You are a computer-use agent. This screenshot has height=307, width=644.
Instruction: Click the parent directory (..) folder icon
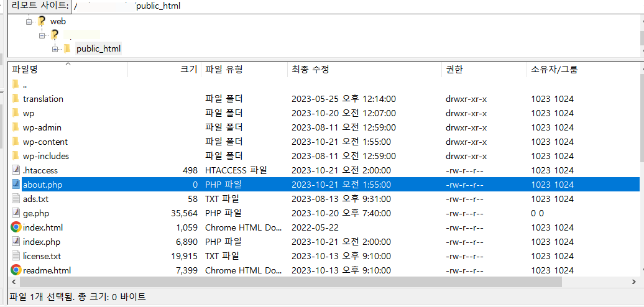(x=16, y=85)
